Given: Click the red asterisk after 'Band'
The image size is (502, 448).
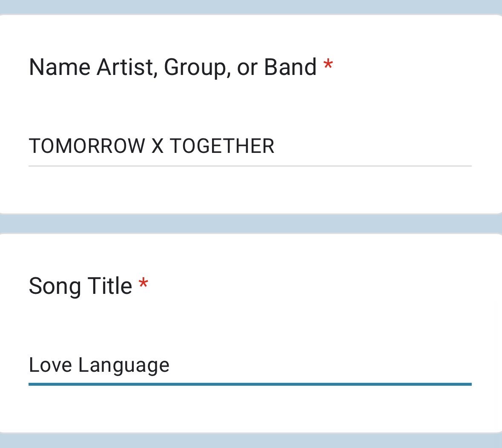Looking at the screenshot, I should pos(328,65).
